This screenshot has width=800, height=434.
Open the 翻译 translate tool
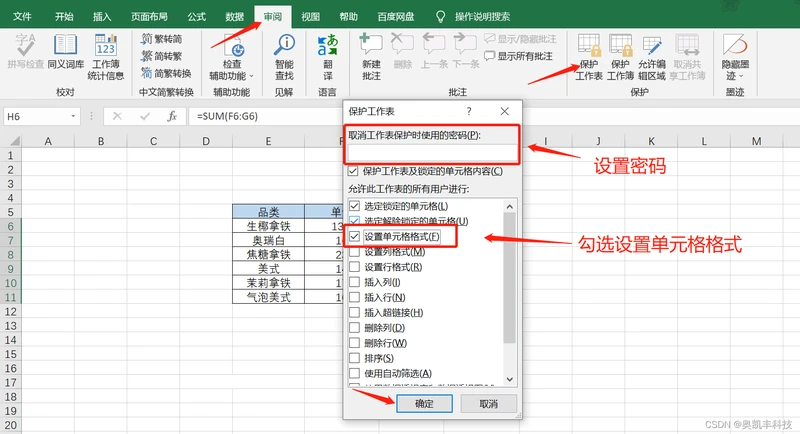pyautogui.click(x=328, y=57)
